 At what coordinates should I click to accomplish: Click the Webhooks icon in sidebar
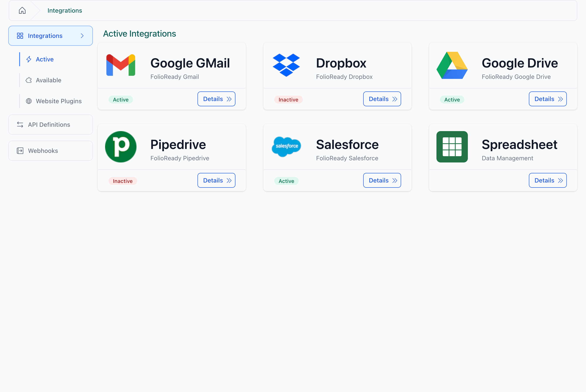pyautogui.click(x=20, y=151)
